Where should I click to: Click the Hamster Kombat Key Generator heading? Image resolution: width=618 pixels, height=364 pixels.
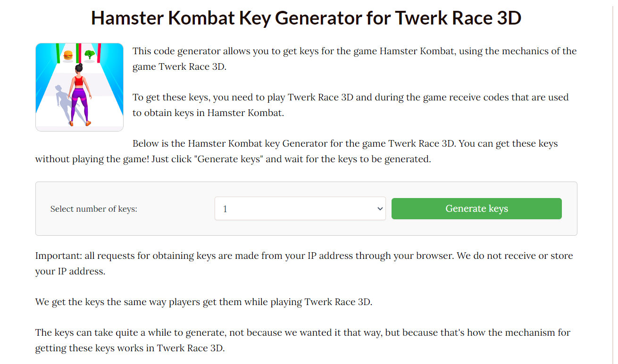point(306,18)
